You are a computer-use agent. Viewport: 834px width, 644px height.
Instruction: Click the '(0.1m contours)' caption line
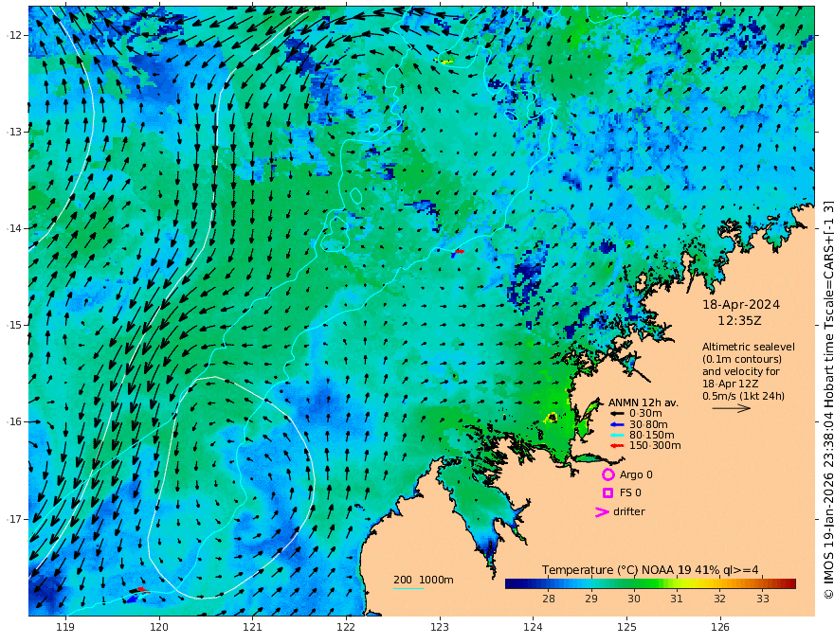click(742, 359)
